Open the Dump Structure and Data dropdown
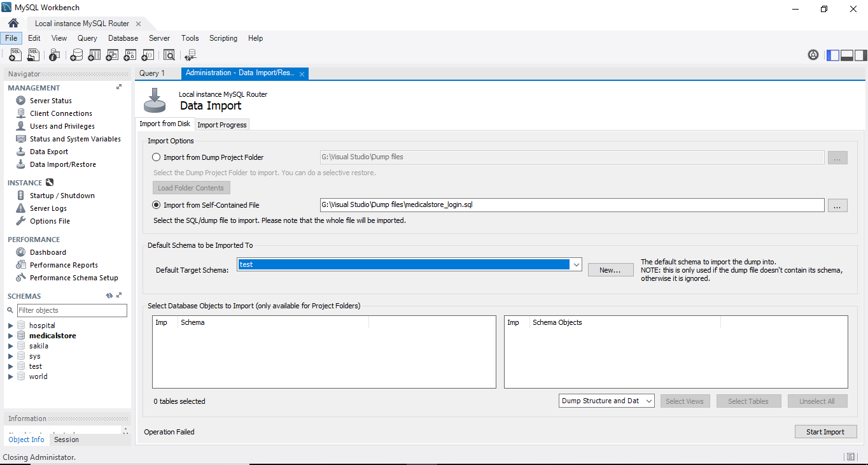The width and height of the screenshot is (868, 465). (x=648, y=401)
